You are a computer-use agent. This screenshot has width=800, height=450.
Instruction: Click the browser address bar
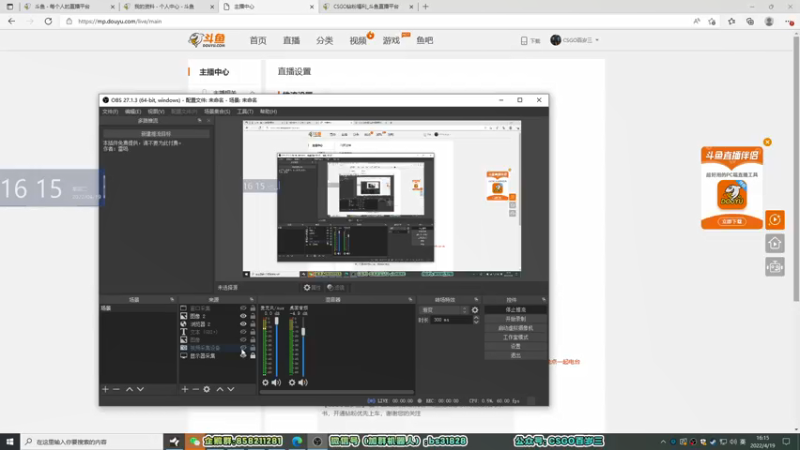tap(378, 21)
